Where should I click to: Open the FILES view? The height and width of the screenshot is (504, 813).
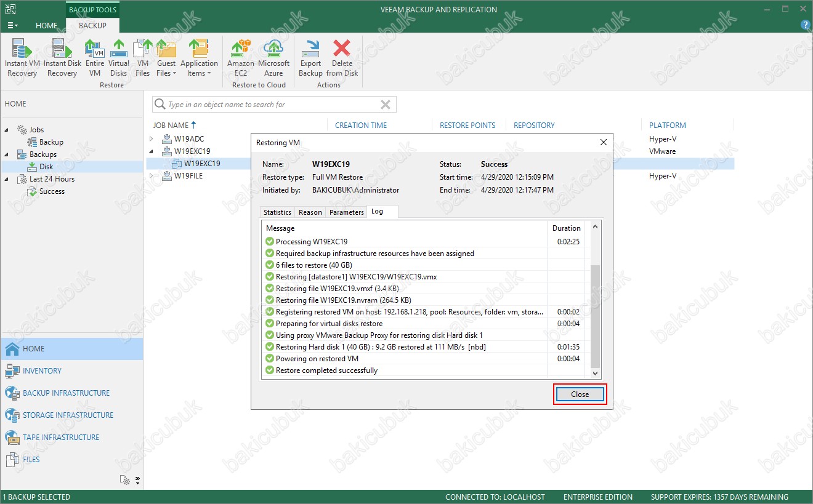[x=71, y=460]
